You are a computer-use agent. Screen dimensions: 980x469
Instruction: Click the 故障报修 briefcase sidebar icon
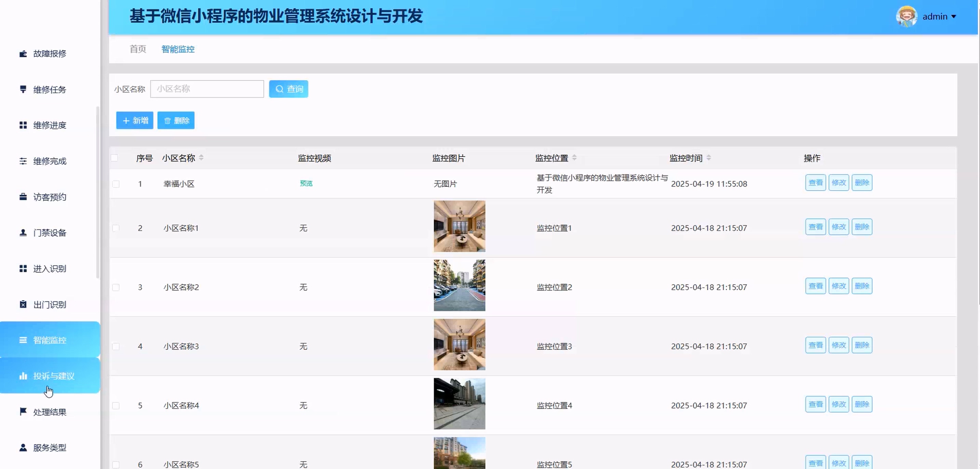[23, 54]
